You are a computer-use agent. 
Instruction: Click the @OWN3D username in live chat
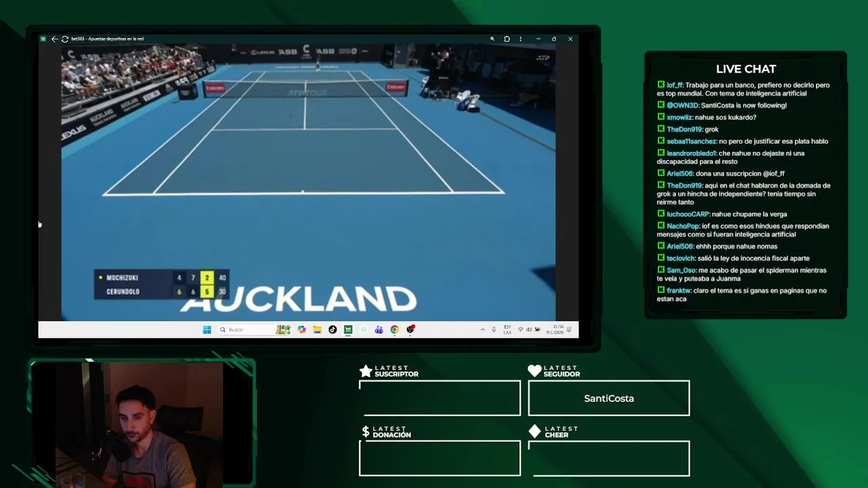tap(682, 106)
